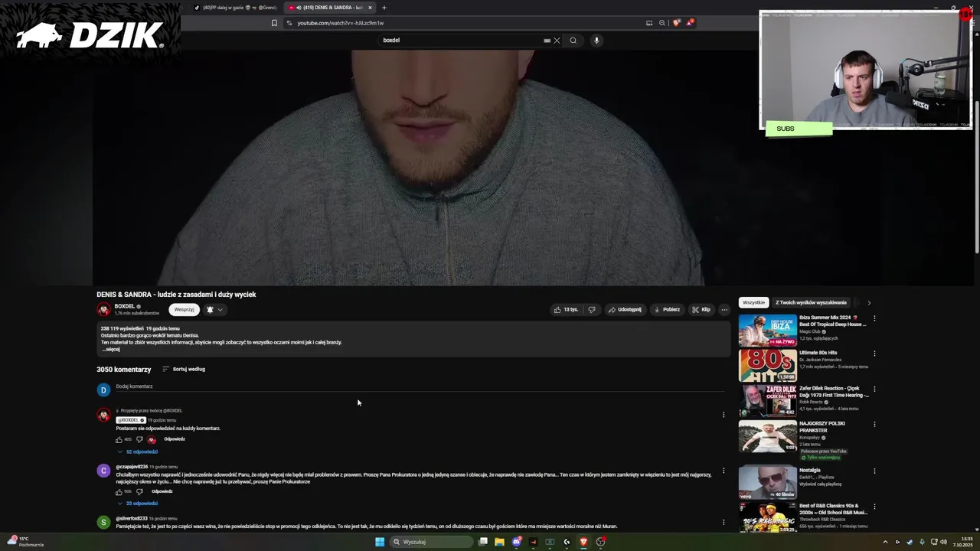Open options for Nostalgia playlist

pyautogui.click(x=874, y=471)
